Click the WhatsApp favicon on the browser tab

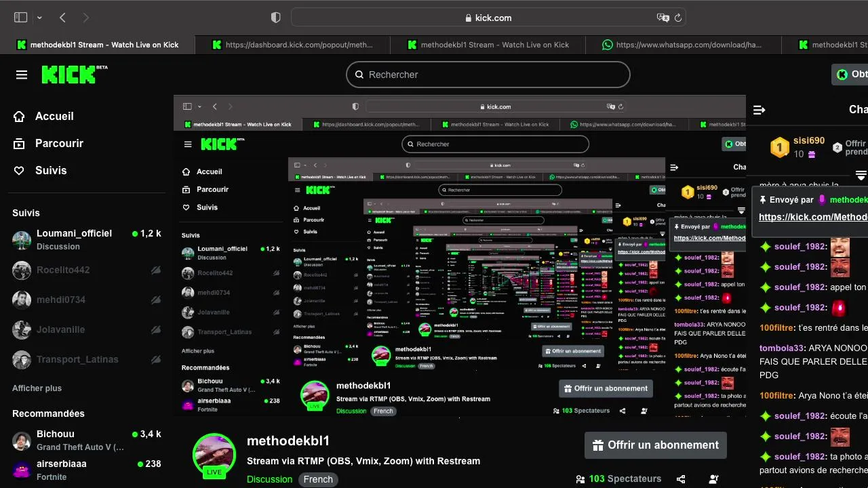(608, 45)
